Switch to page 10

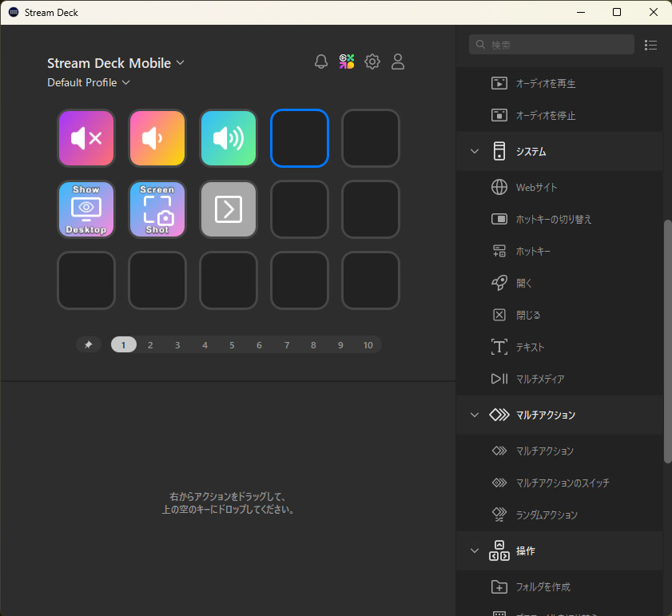(368, 345)
